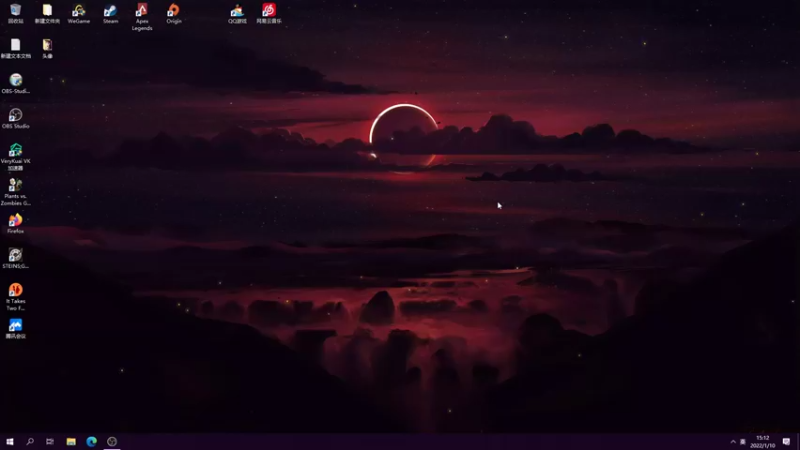Select the OBS Studio desktop shortcut
The height and width of the screenshot is (450, 800).
pos(16,118)
